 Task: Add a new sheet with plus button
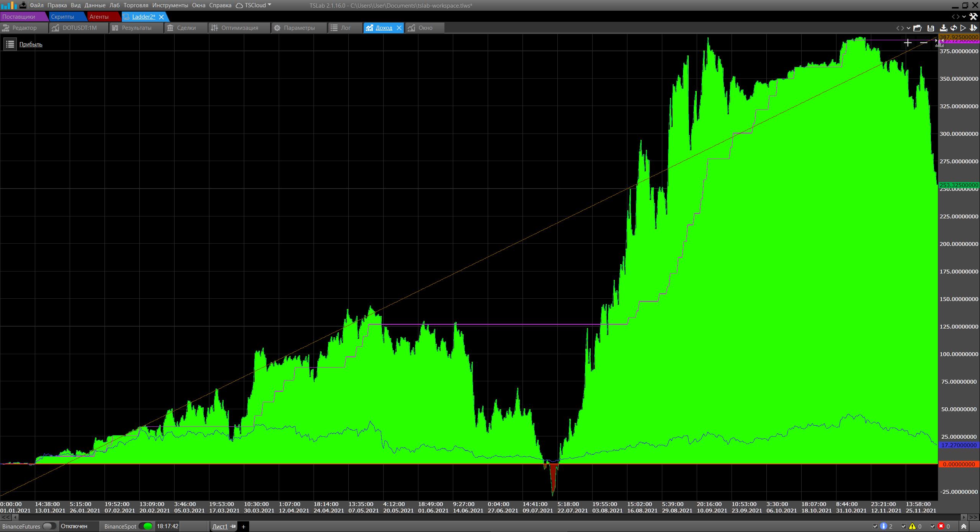[243, 527]
